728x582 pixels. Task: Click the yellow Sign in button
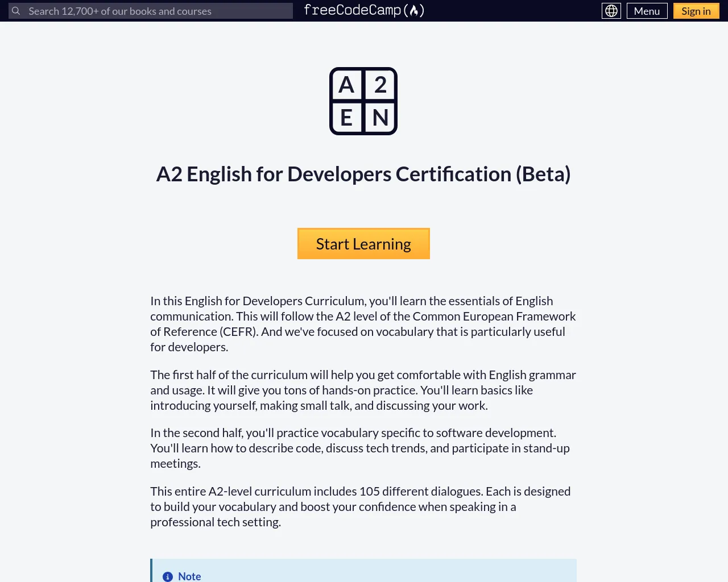click(696, 11)
